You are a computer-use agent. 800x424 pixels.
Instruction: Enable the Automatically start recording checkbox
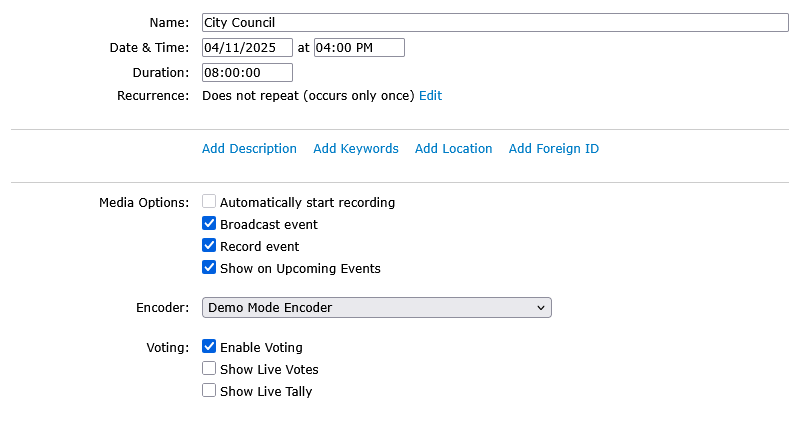click(x=209, y=202)
